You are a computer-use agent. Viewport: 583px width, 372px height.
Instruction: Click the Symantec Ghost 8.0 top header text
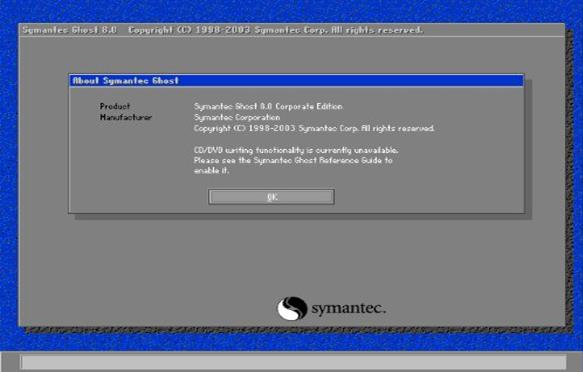(69, 30)
